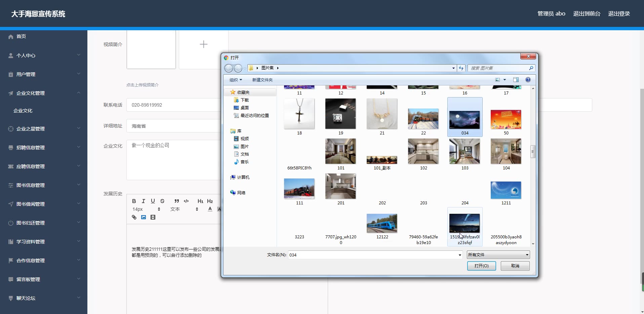Open help in the file dialog
The image size is (644, 314).
click(x=528, y=80)
